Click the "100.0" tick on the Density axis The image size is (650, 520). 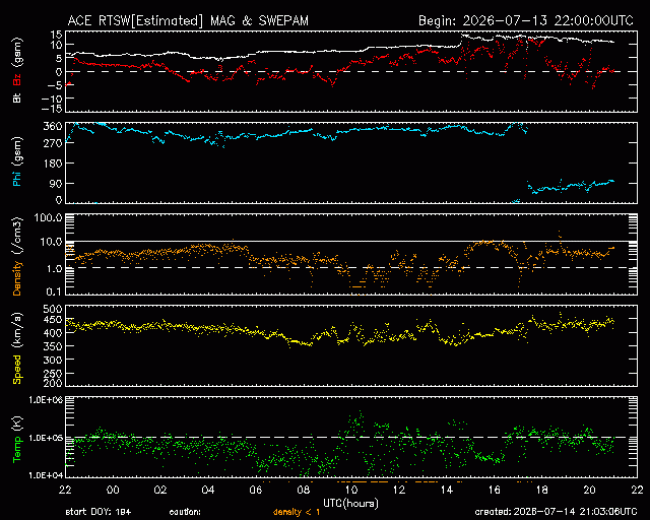[49, 218]
